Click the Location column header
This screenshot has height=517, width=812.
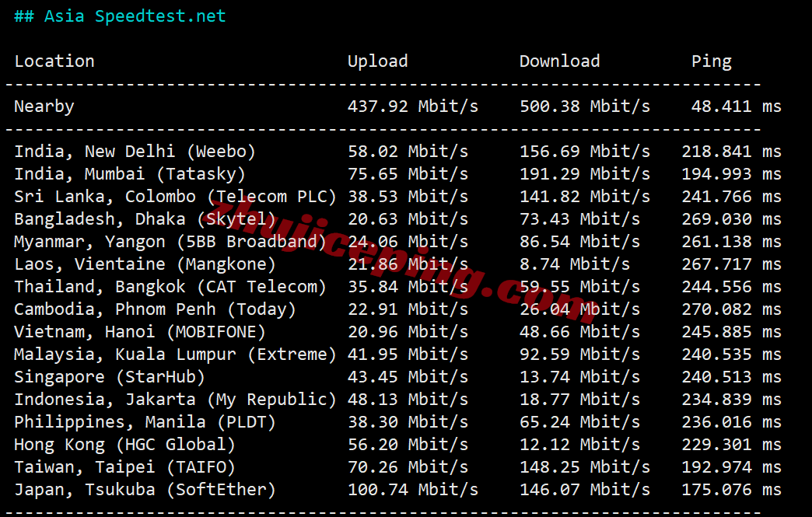[54, 61]
